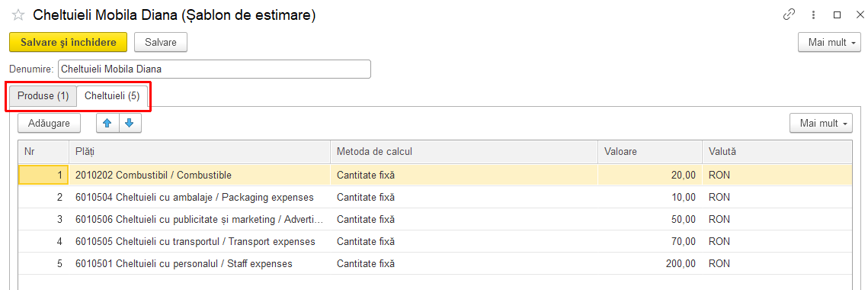Expand the top Mai mult dropdown

click(x=829, y=43)
